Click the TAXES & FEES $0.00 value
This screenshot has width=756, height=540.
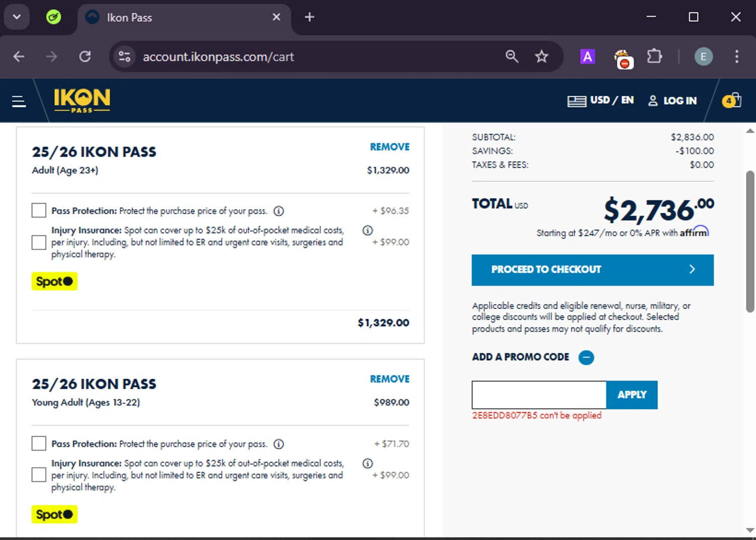(702, 165)
